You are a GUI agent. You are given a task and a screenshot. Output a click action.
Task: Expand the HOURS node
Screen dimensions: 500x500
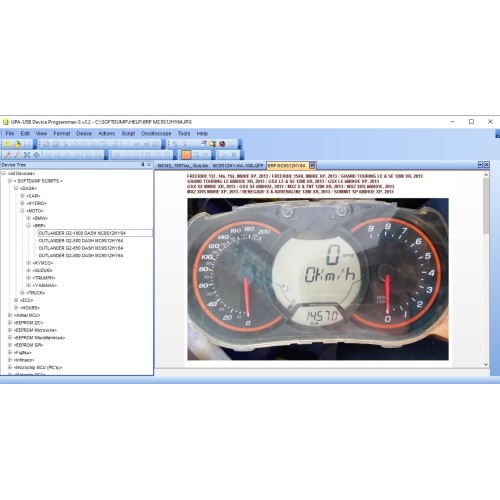(x=16, y=308)
